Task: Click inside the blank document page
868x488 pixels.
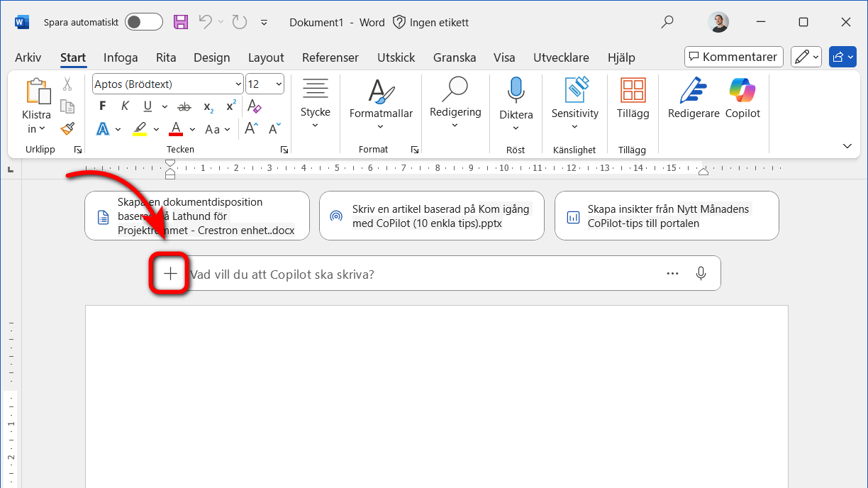Action: 436,396
